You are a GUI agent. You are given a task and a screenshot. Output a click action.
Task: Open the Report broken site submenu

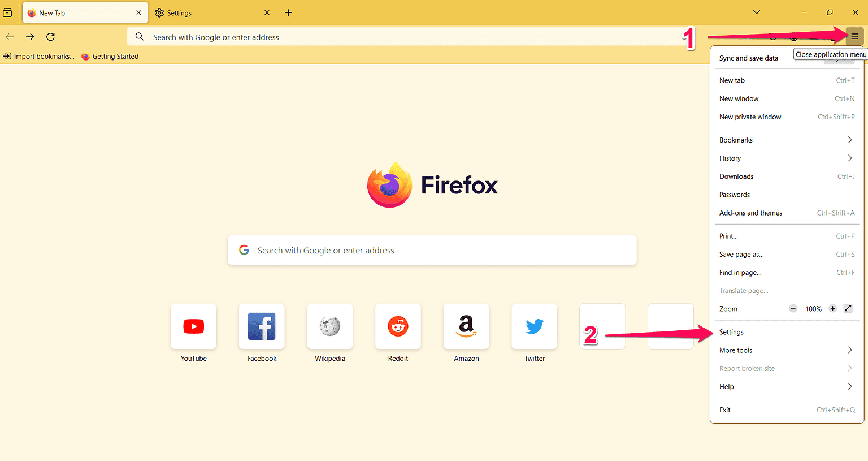(787, 369)
